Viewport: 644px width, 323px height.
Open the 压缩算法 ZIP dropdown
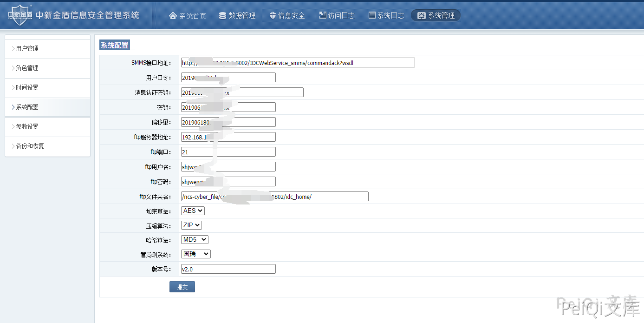(191, 225)
